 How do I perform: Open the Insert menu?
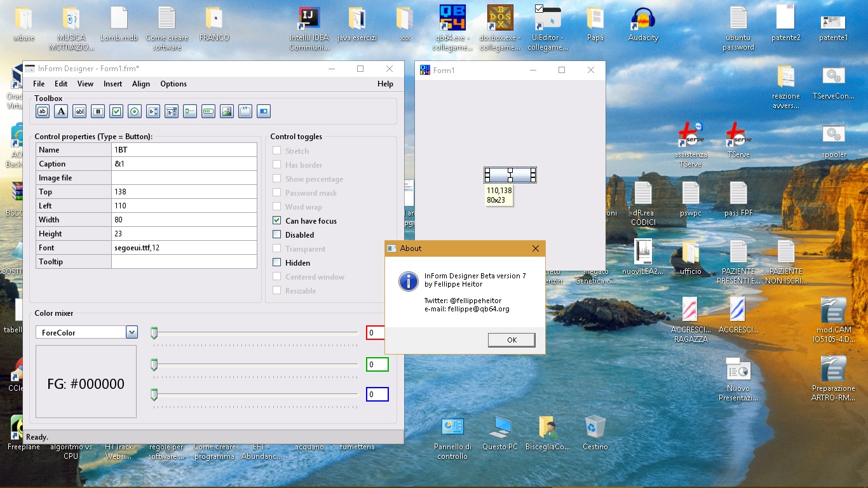tap(112, 84)
